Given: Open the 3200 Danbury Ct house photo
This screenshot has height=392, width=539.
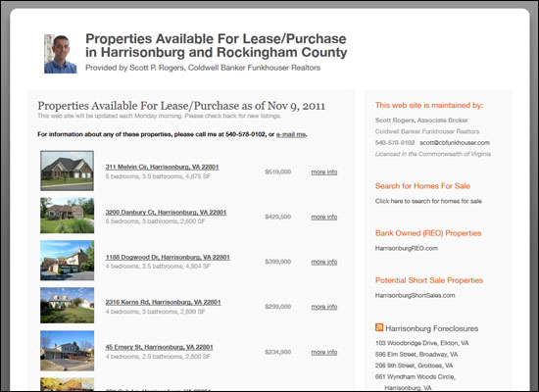Looking at the screenshot, I should 67,216.
